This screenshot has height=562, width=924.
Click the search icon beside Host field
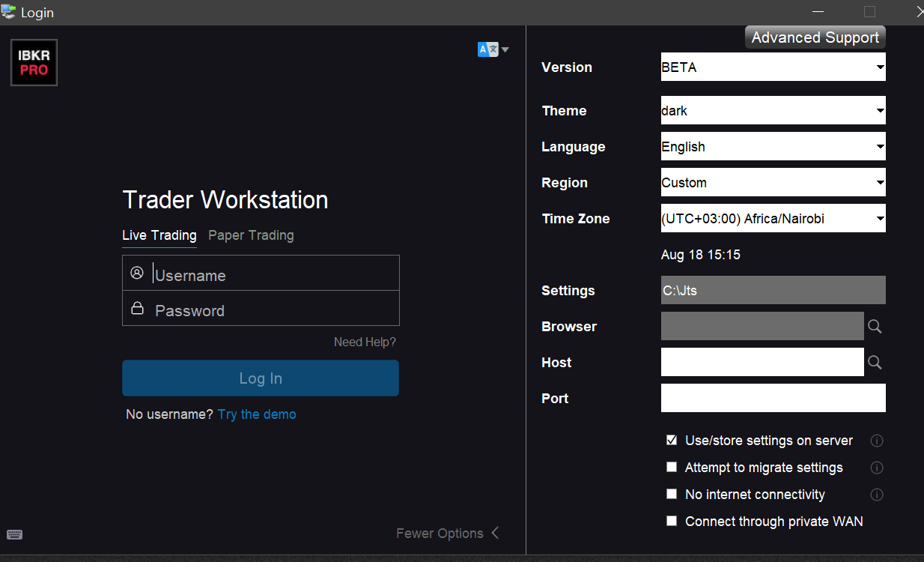(875, 363)
